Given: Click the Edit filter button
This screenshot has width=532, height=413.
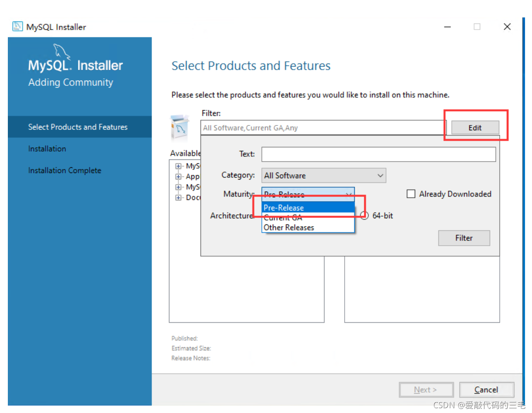Looking at the screenshot, I should click(x=475, y=128).
